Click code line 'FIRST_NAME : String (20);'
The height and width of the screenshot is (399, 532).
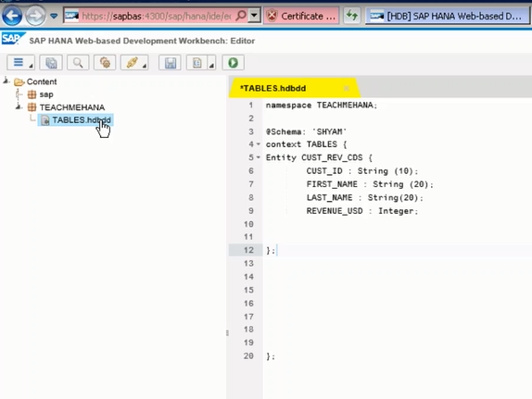[x=370, y=184]
